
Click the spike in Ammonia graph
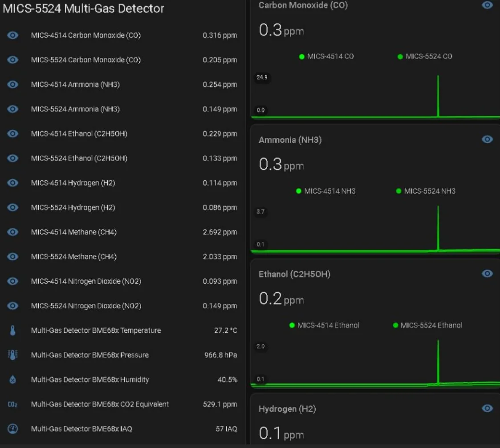[x=438, y=228]
